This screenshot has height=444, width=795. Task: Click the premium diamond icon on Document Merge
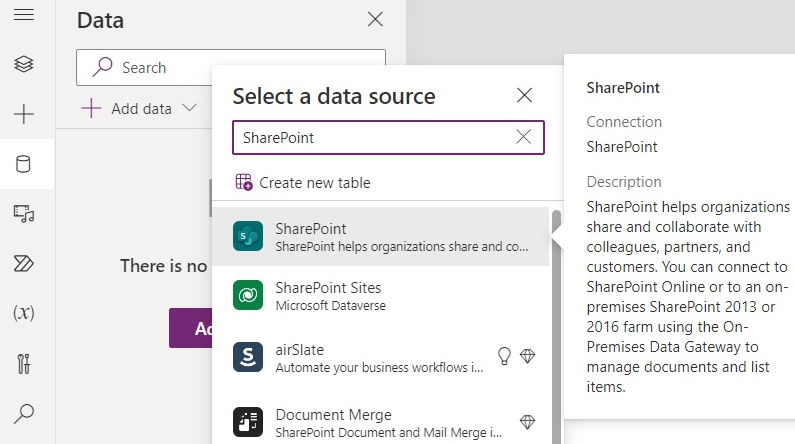click(527, 422)
